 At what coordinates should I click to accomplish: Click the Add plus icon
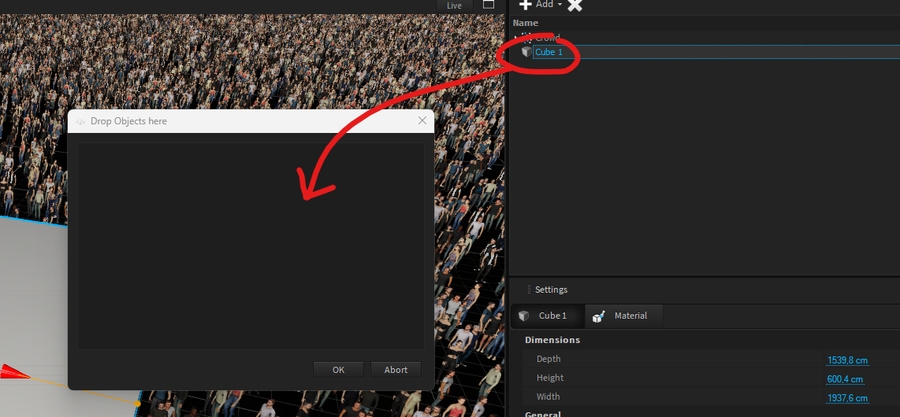tap(525, 5)
